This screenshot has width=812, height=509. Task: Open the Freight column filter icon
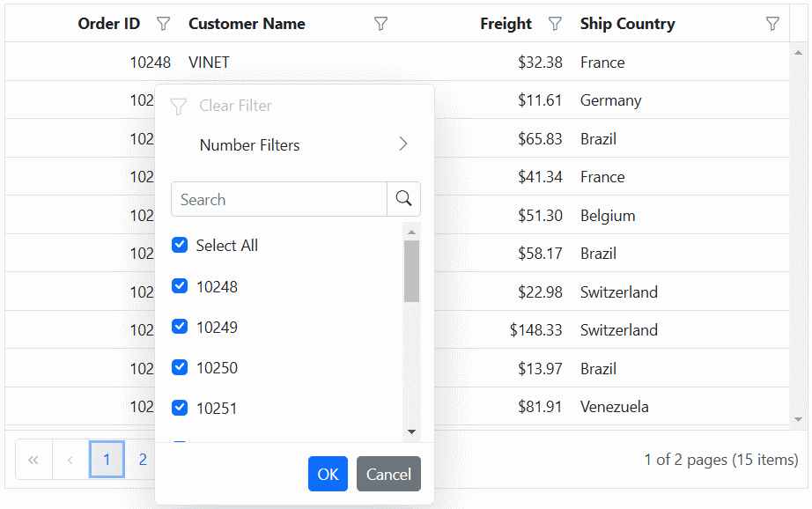point(555,24)
